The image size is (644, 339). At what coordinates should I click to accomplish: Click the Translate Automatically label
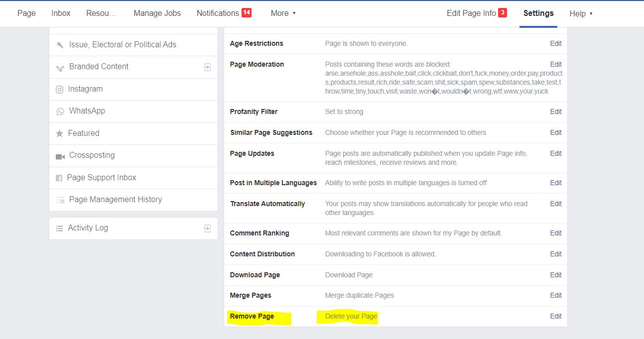(267, 204)
